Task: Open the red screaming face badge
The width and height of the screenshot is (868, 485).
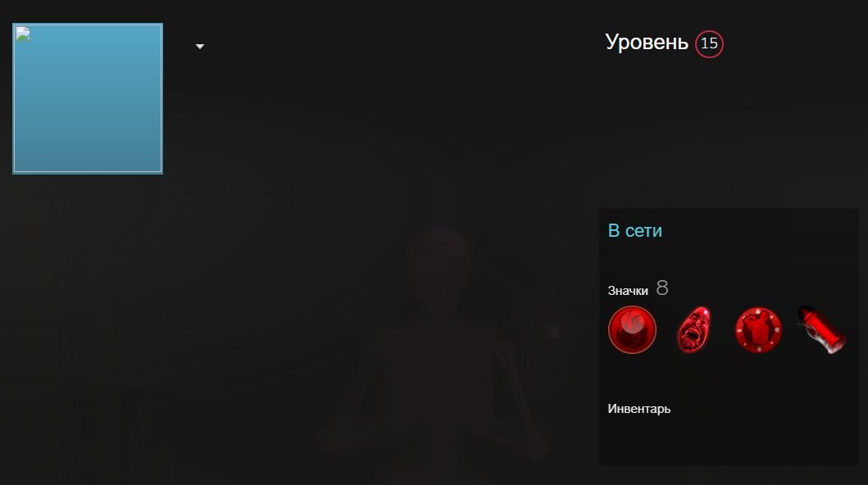Action: [x=694, y=329]
